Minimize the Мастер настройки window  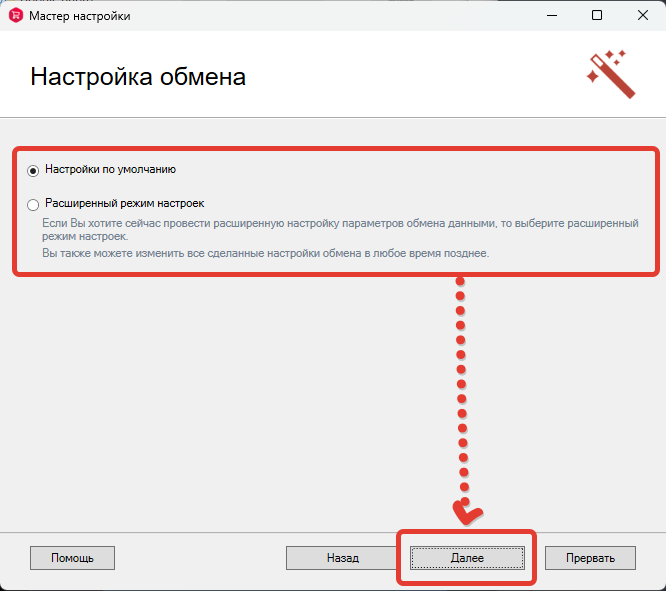pos(550,16)
